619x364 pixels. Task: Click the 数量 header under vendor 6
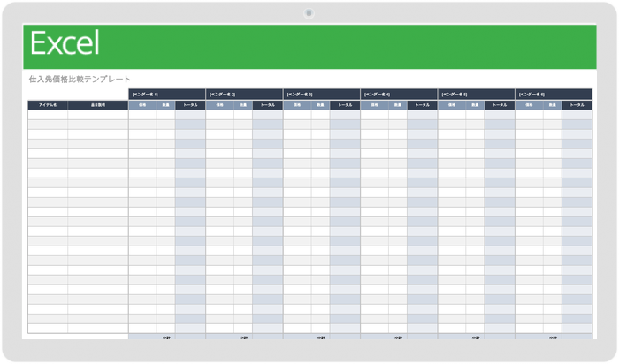(x=553, y=105)
